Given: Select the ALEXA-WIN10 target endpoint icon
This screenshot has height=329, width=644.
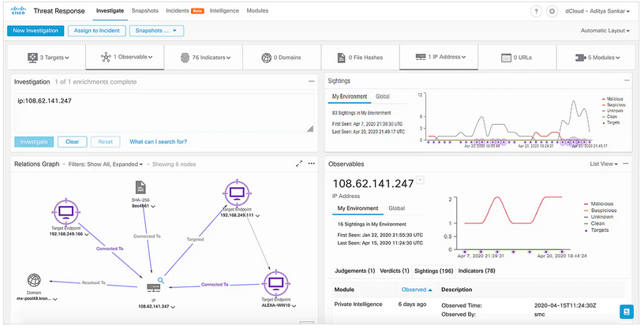Looking at the screenshot, I should (x=275, y=282).
